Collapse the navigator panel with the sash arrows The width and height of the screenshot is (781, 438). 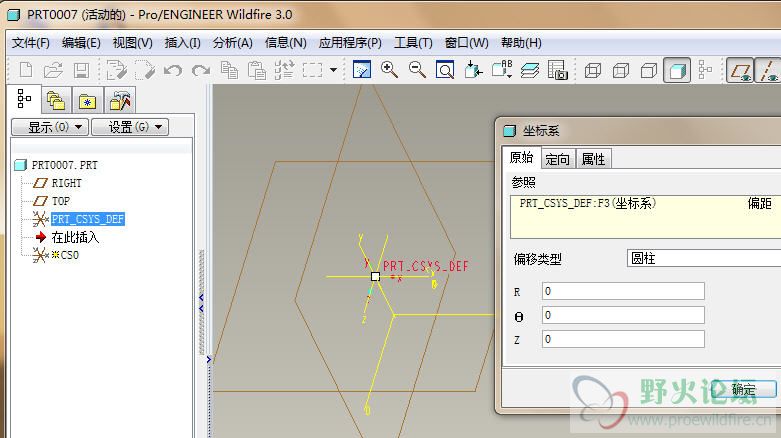tap(201, 302)
